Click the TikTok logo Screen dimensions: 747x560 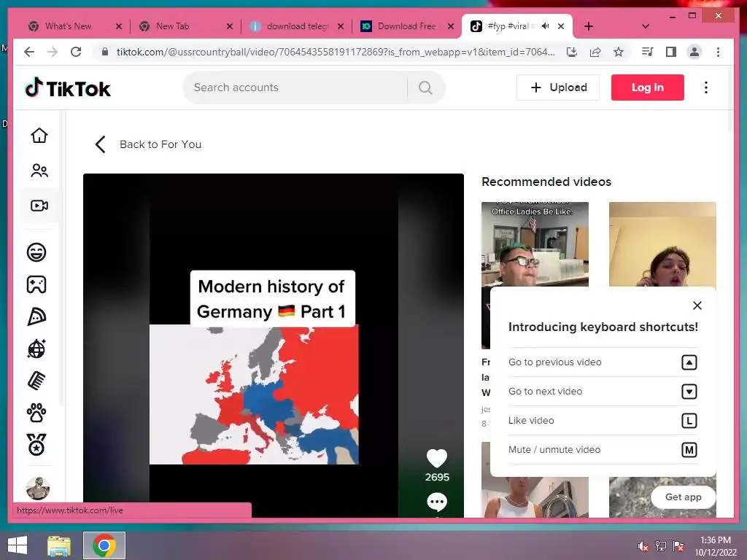(x=68, y=88)
